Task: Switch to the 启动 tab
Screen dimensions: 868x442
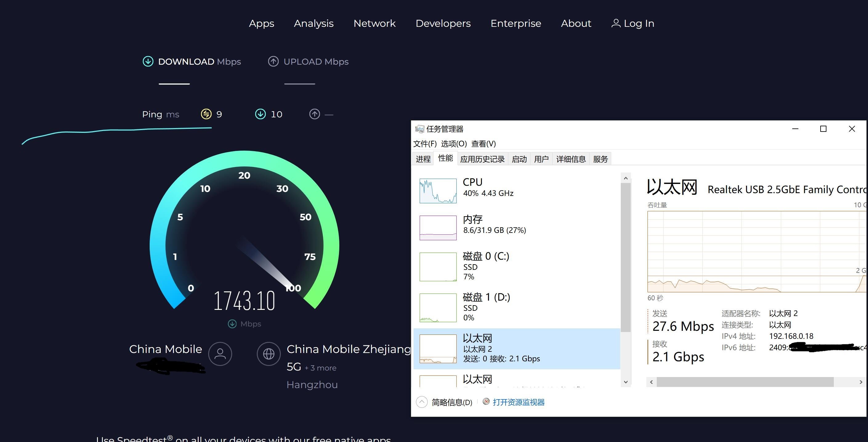Action: [519, 159]
